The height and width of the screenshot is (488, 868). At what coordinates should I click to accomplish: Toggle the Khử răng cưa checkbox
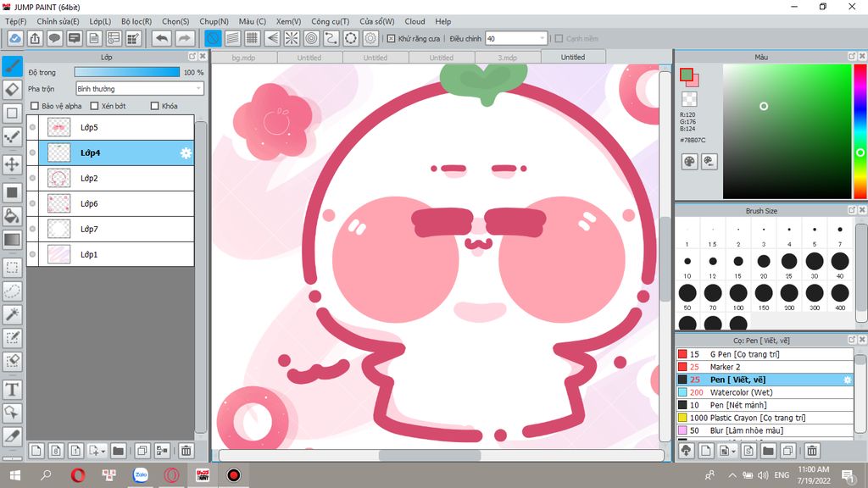point(391,39)
